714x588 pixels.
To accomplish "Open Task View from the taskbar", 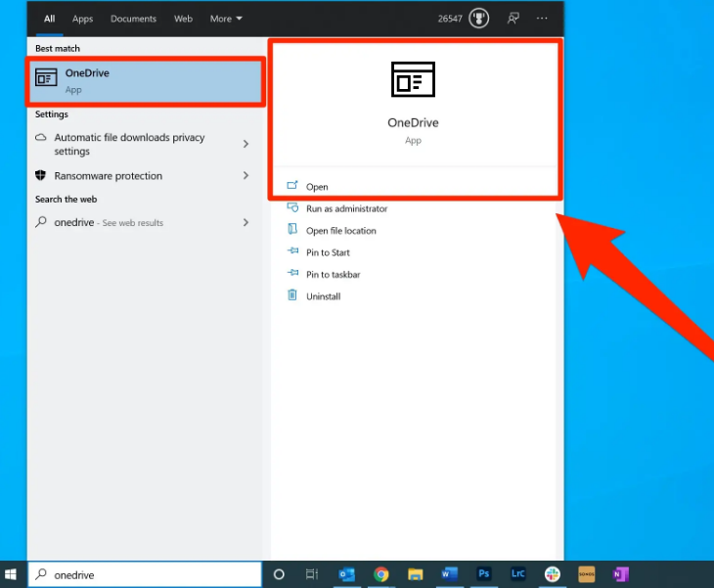I will (312, 574).
